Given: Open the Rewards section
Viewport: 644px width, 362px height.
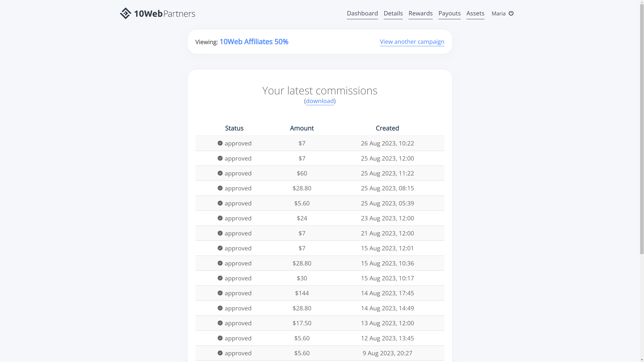Looking at the screenshot, I should (x=420, y=13).
